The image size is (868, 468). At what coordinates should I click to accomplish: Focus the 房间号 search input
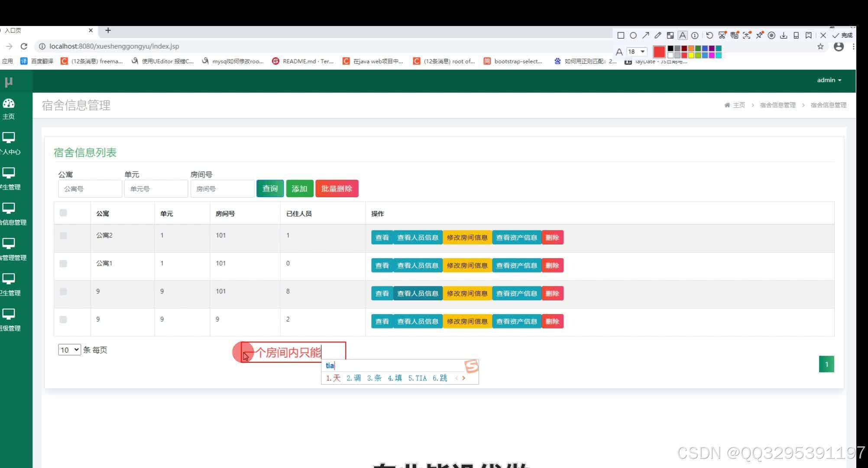[222, 188]
